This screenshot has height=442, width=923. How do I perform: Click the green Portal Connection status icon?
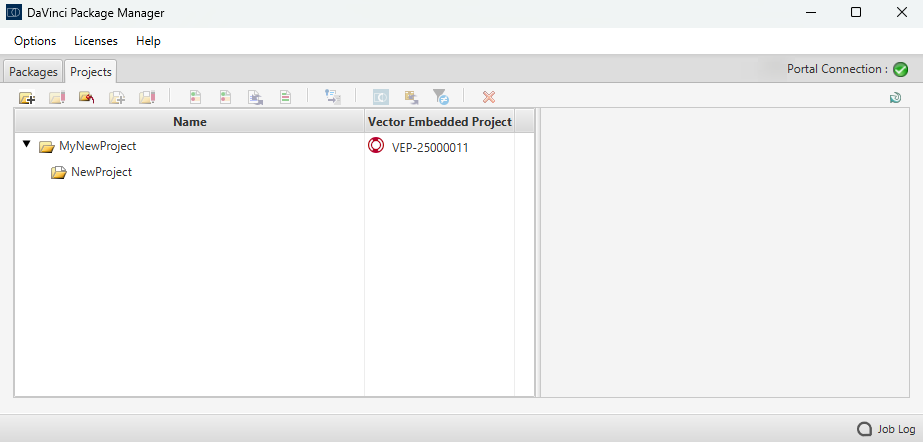pos(901,69)
